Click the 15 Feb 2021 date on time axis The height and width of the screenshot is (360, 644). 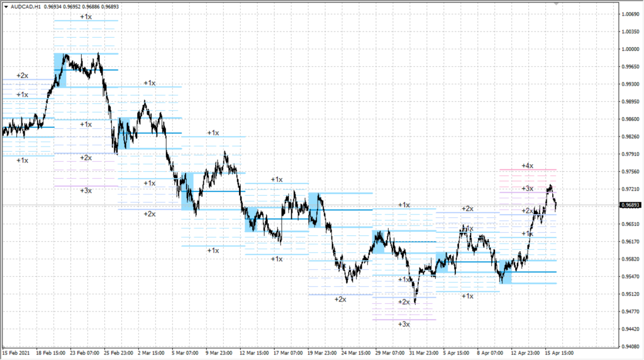tap(16, 353)
